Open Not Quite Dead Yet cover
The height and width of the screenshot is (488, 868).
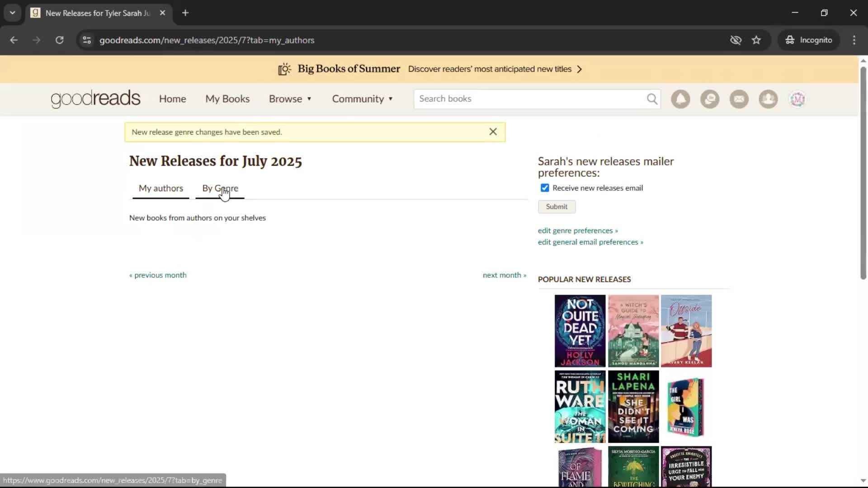(x=580, y=331)
